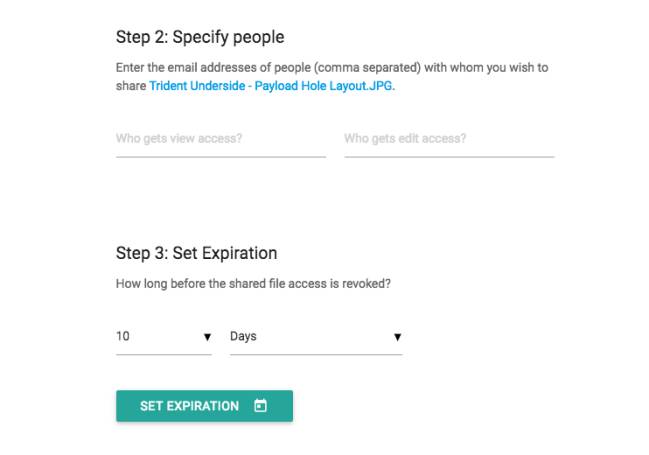Open Trident Underside - Payload Hole Layout.JPG link
The image size is (649, 455).
(x=272, y=86)
